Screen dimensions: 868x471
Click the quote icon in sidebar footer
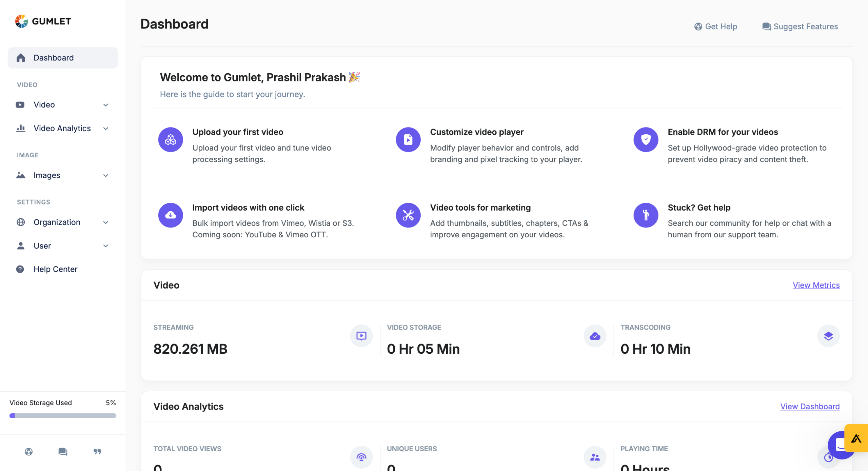pyautogui.click(x=97, y=452)
